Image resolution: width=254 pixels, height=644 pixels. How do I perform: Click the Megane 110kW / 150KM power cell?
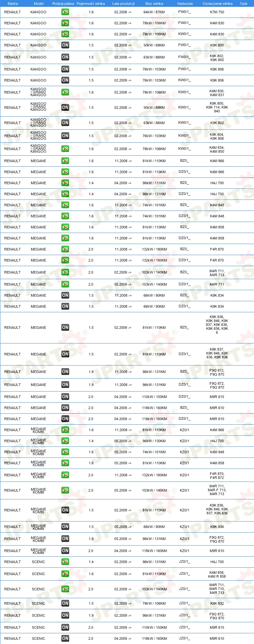(x=155, y=397)
